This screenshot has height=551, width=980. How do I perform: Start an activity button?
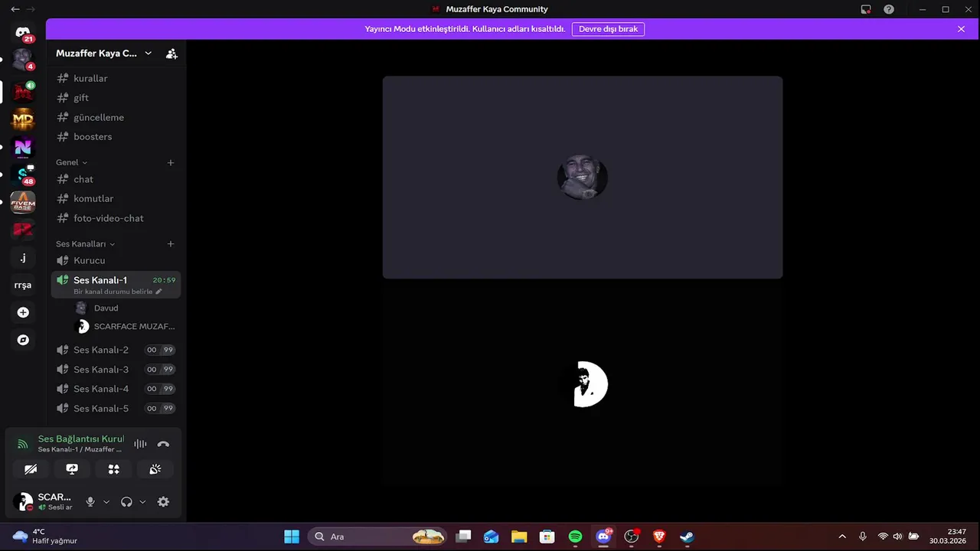[x=114, y=469]
